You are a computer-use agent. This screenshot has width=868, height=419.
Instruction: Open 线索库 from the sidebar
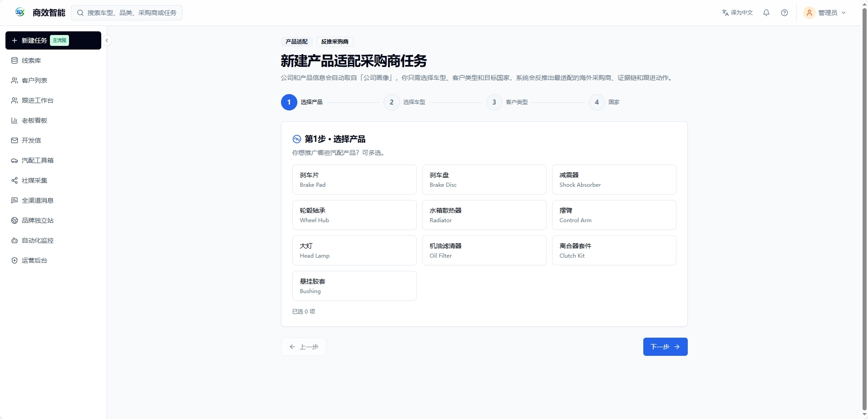pyautogui.click(x=53, y=60)
